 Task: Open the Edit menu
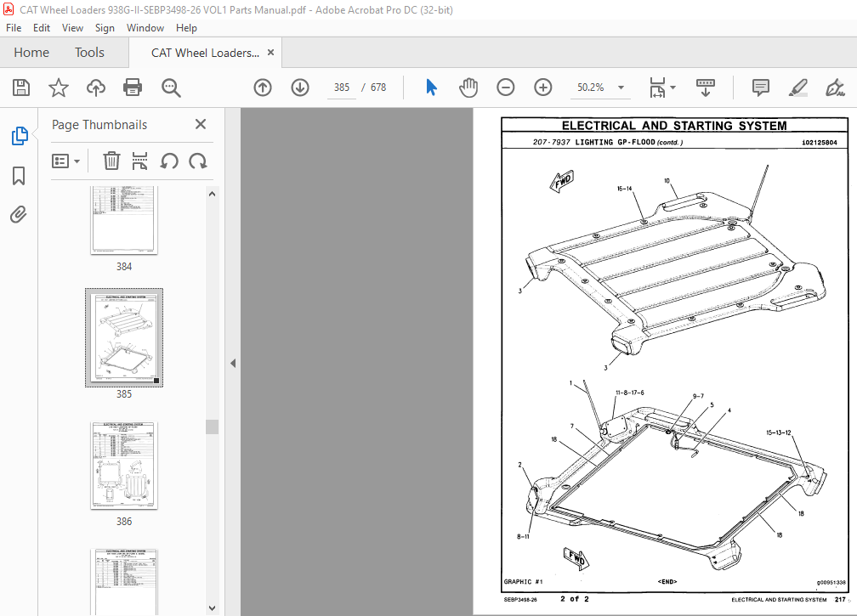point(42,28)
